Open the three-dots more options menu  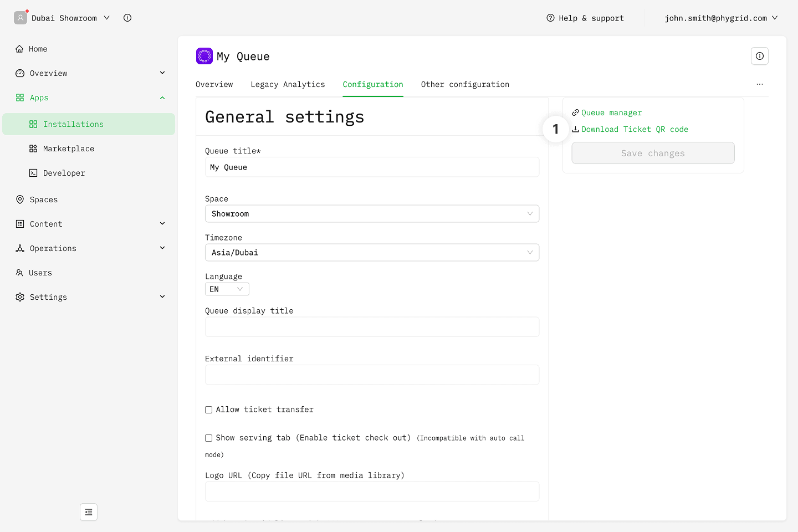coord(759,84)
